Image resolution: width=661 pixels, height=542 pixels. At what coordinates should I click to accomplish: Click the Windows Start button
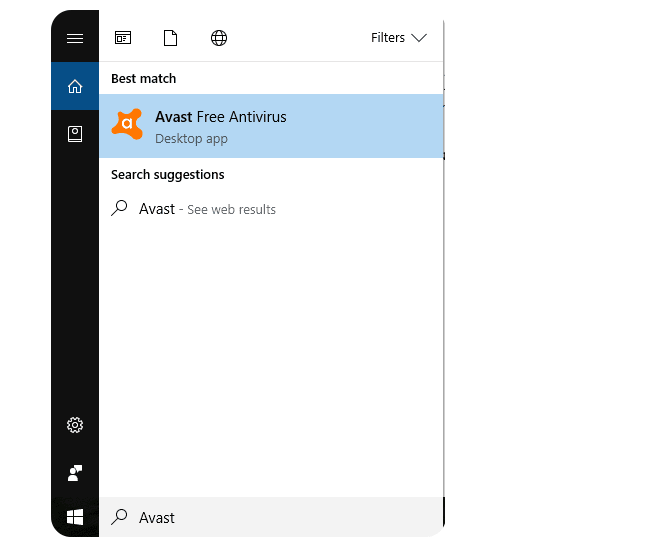pyautogui.click(x=75, y=517)
